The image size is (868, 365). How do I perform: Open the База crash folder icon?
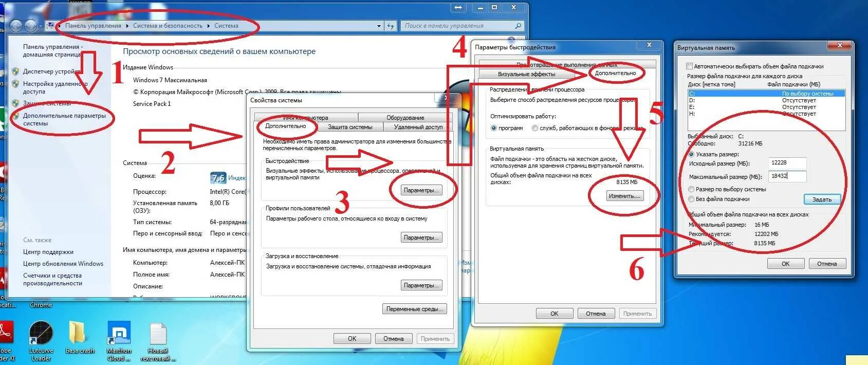(79, 337)
